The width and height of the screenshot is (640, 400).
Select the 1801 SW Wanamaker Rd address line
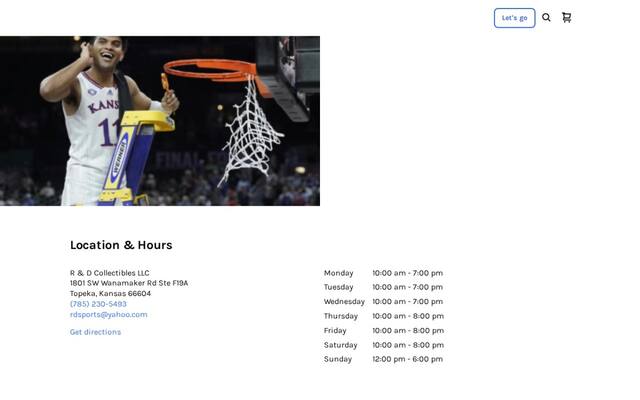pyautogui.click(x=129, y=283)
